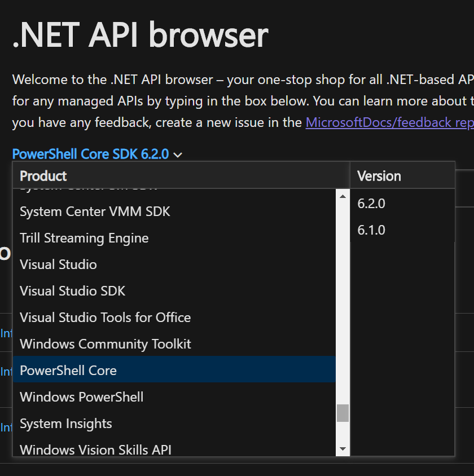Image resolution: width=474 pixels, height=476 pixels.
Task: Switch to Windows PowerShell product
Action: point(81,396)
